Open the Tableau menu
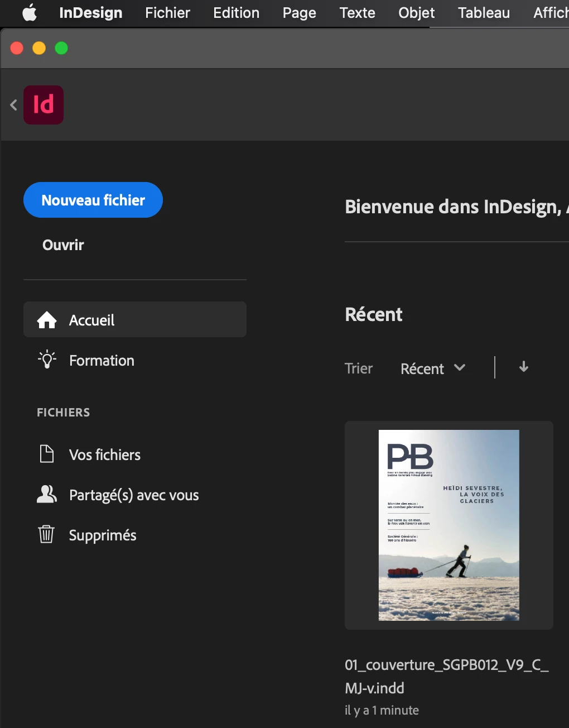The width and height of the screenshot is (569, 728). [484, 13]
